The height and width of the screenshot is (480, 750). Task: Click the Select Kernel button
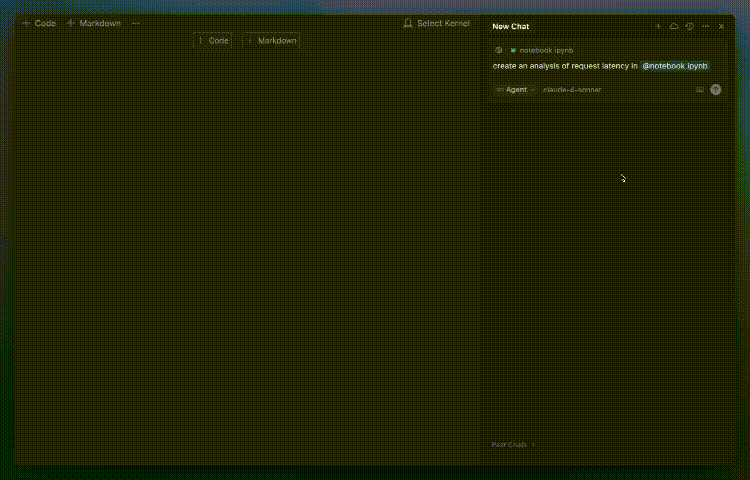tap(437, 23)
